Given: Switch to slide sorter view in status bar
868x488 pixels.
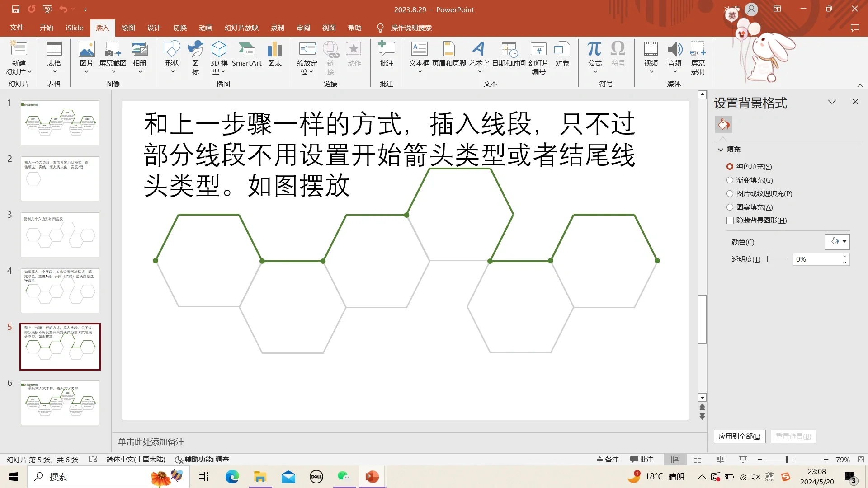Looking at the screenshot, I should tap(698, 459).
